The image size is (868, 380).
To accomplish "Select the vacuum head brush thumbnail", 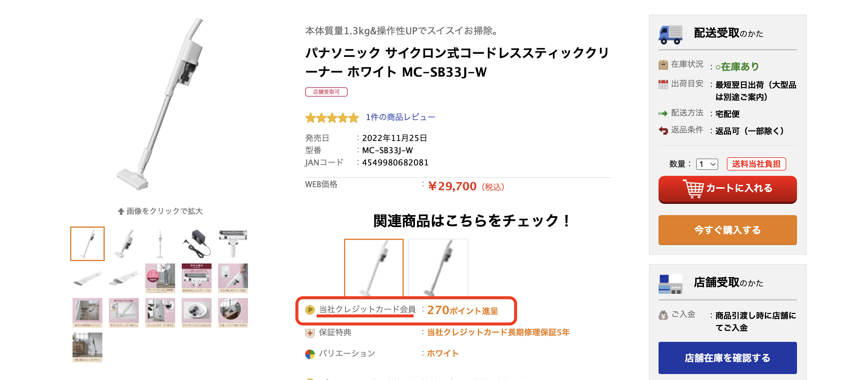I will 233,243.
